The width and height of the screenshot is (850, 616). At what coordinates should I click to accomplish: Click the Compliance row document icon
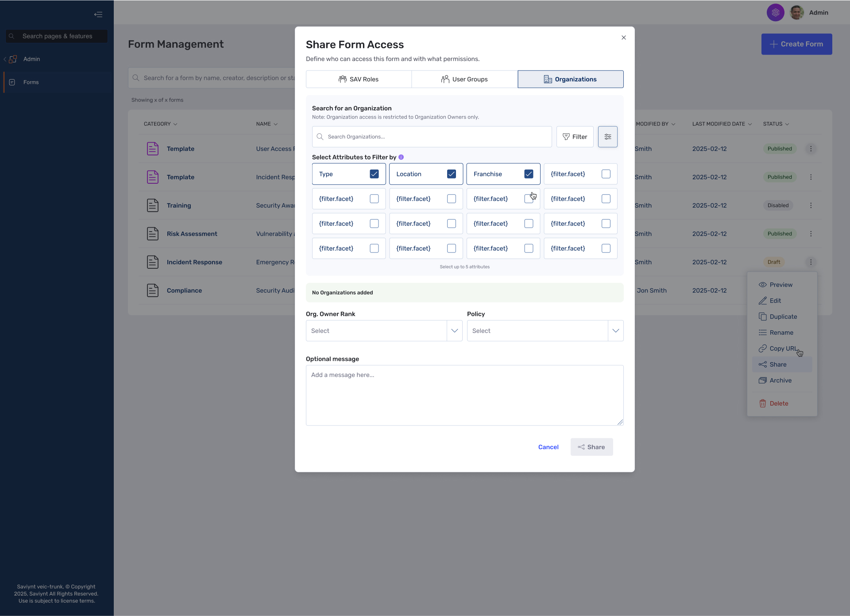pyautogui.click(x=152, y=291)
